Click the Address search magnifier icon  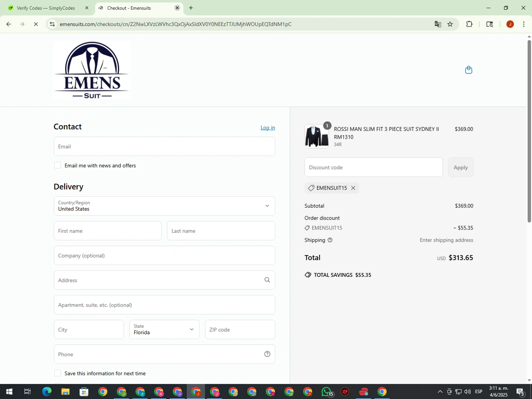[267, 280]
